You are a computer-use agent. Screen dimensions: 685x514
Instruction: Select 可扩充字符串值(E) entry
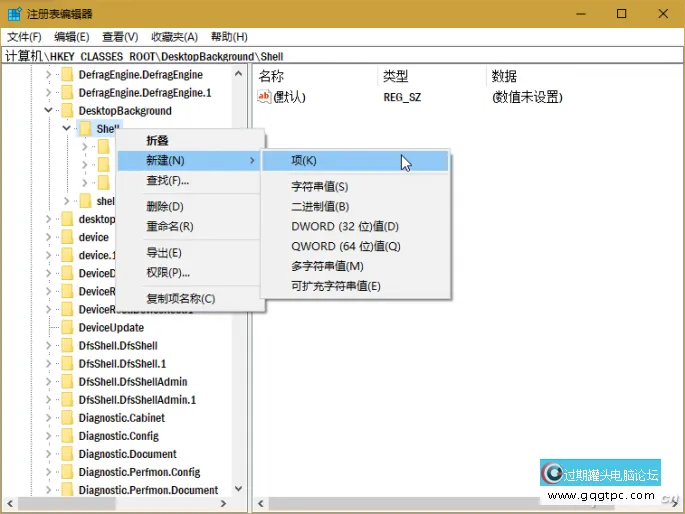(x=355, y=286)
